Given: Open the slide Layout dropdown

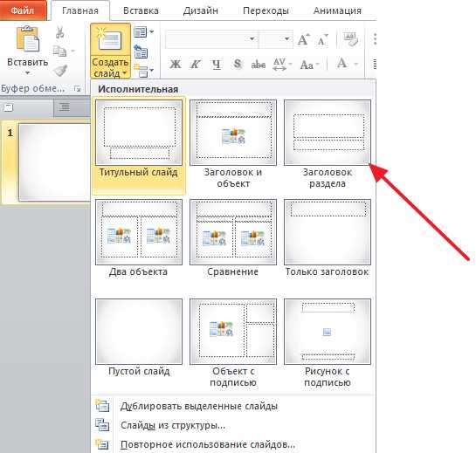Looking at the screenshot, I should 143,32.
